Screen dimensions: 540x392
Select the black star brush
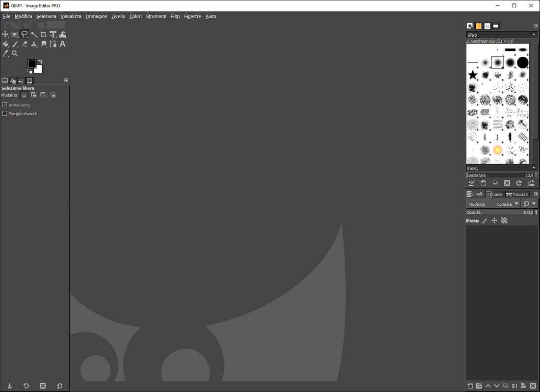tap(473, 74)
